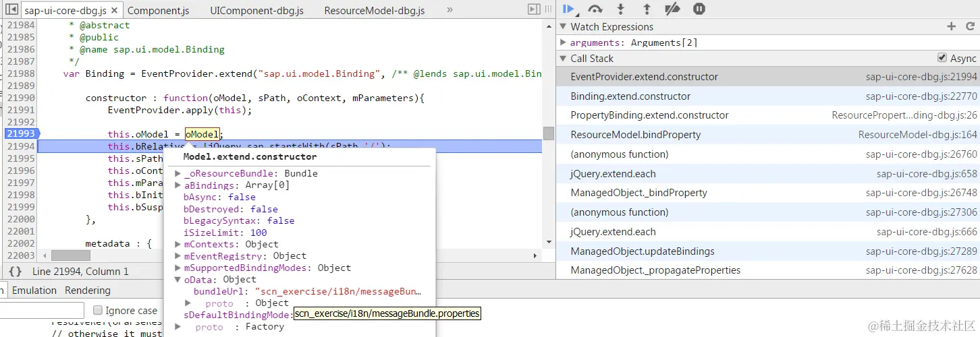
Task: Set a breakpoint on line number 21991
Action: [21, 110]
